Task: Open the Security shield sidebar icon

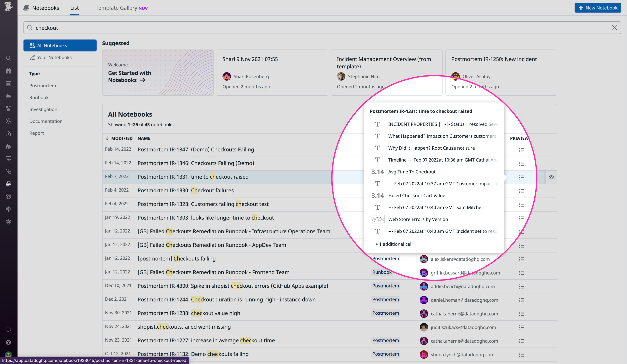Action: [x=8, y=209]
